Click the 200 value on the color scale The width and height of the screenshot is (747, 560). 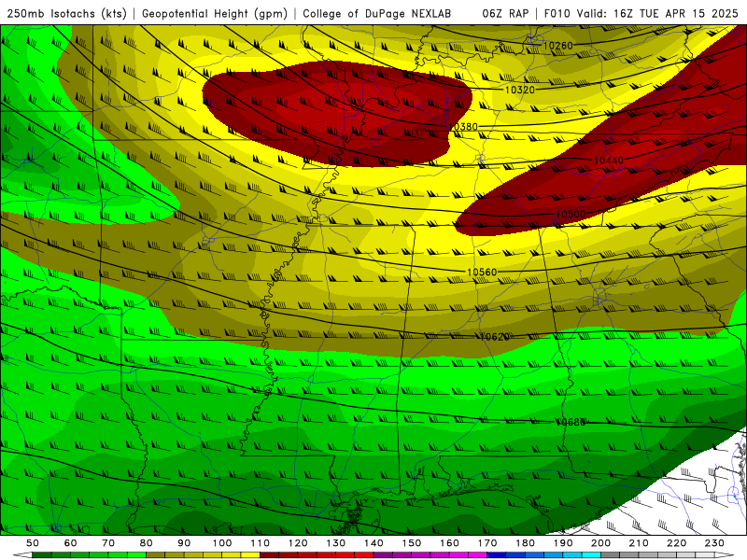[600, 543]
